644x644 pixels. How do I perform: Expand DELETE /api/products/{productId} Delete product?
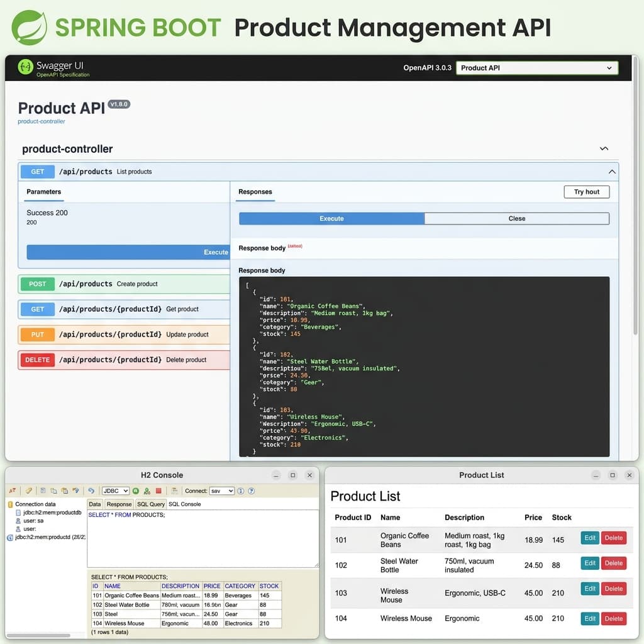(124, 360)
